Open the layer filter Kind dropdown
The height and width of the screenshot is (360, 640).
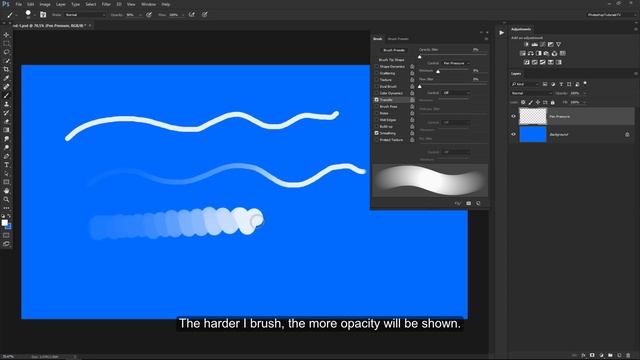click(x=525, y=84)
